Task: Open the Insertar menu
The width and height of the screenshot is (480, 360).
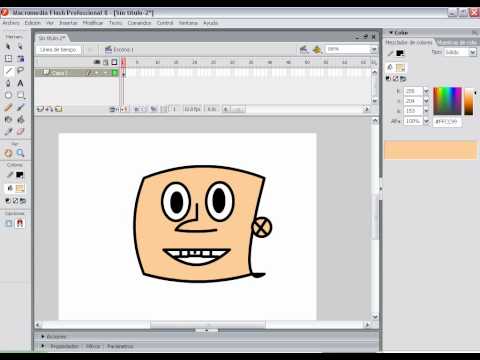Action: click(x=68, y=23)
